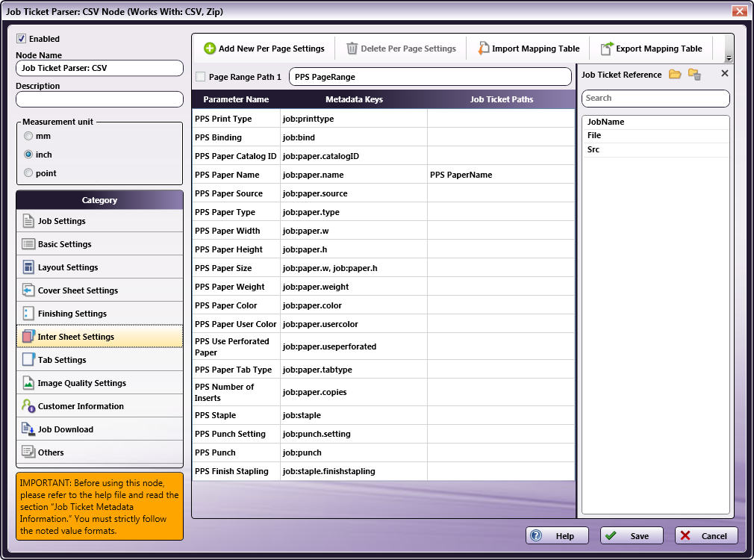Select Cover Sheet Settings category label
The image size is (754, 560).
(78, 290)
